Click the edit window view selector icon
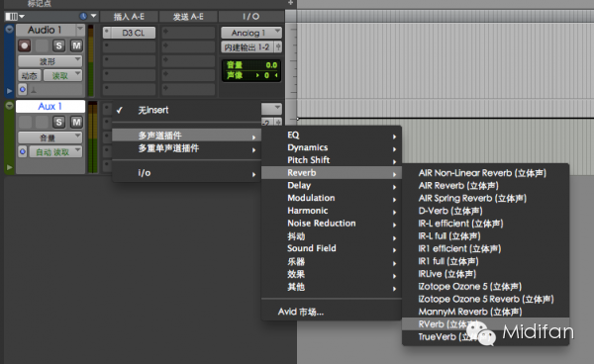This screenshot has height=364, width=594. coord(15,17)
